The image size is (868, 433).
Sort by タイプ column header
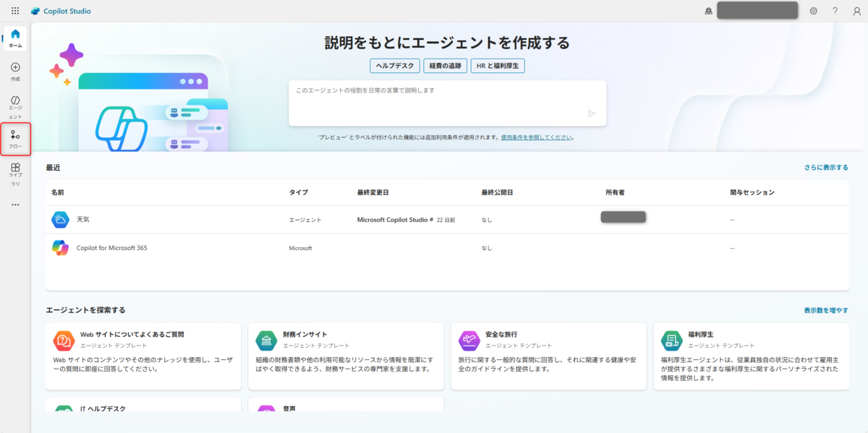click(x=298, y=193)
